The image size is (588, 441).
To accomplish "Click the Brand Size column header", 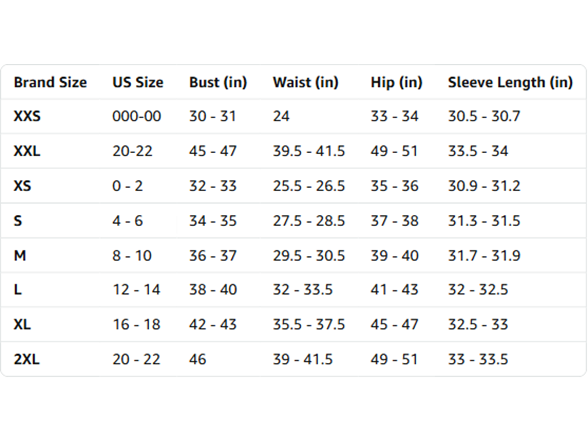I will click(50, 82).
